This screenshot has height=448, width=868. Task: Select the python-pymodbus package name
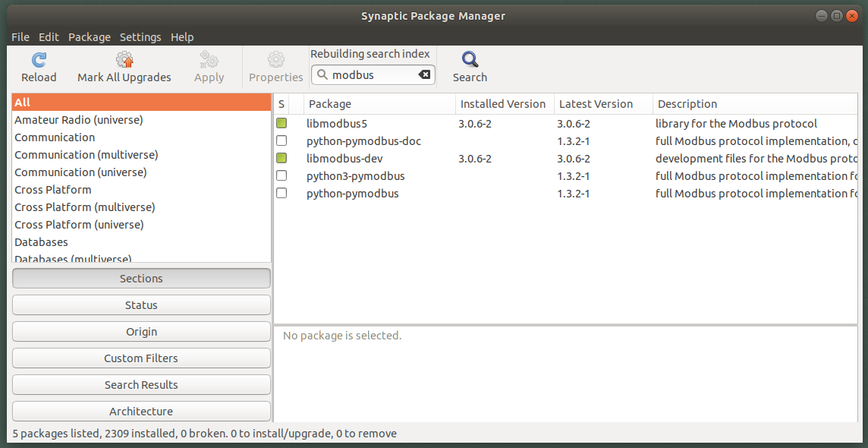point(353,194)
